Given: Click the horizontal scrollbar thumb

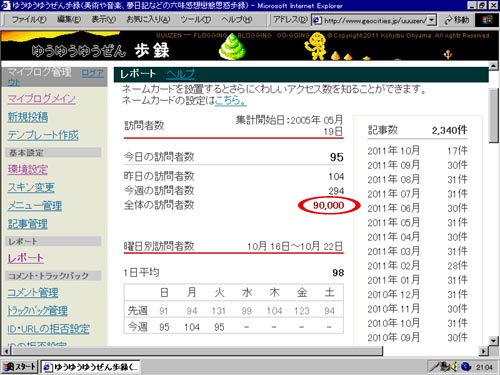Looking at the screenshot, I should point(197,351).
